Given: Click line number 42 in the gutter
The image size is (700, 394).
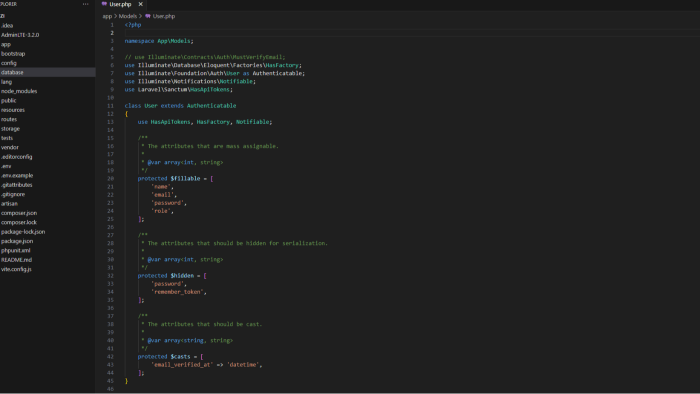Looking at the screenshot, I should point(110,357).
